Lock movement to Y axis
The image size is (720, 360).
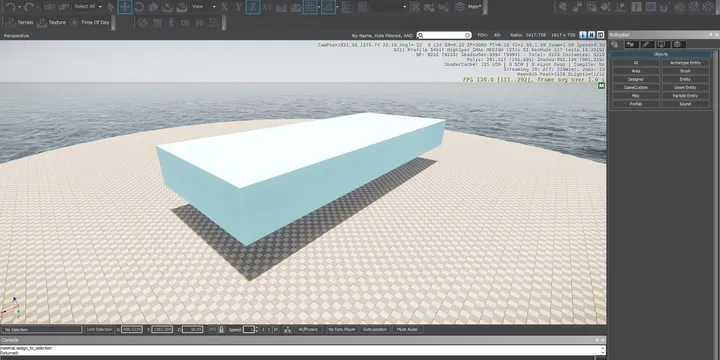pyautogui.click(x=239, y=7)
